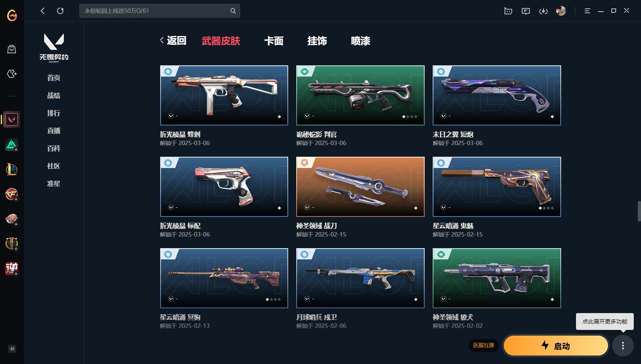Click the refresh icon in top bar
641x364 pixels.
[x=60, y=11]
